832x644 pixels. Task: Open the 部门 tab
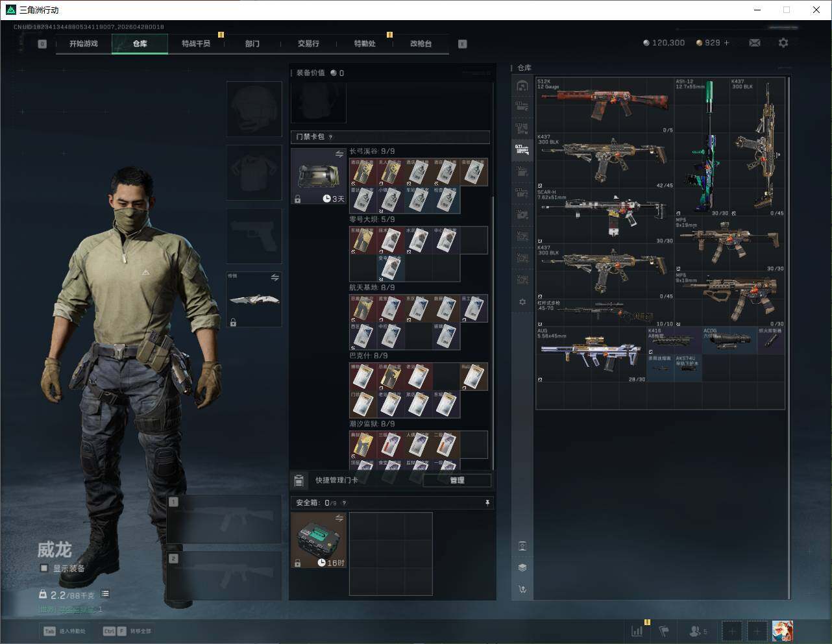(252, 43)
